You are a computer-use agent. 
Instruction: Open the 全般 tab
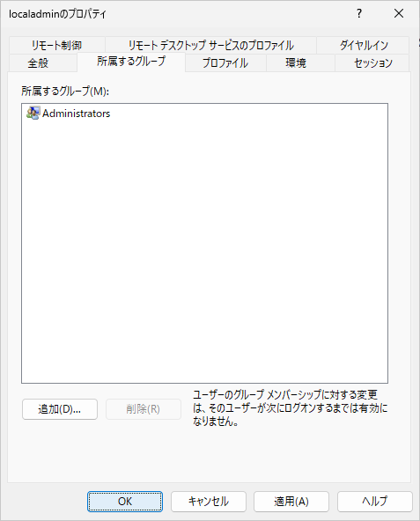(38, 62)
